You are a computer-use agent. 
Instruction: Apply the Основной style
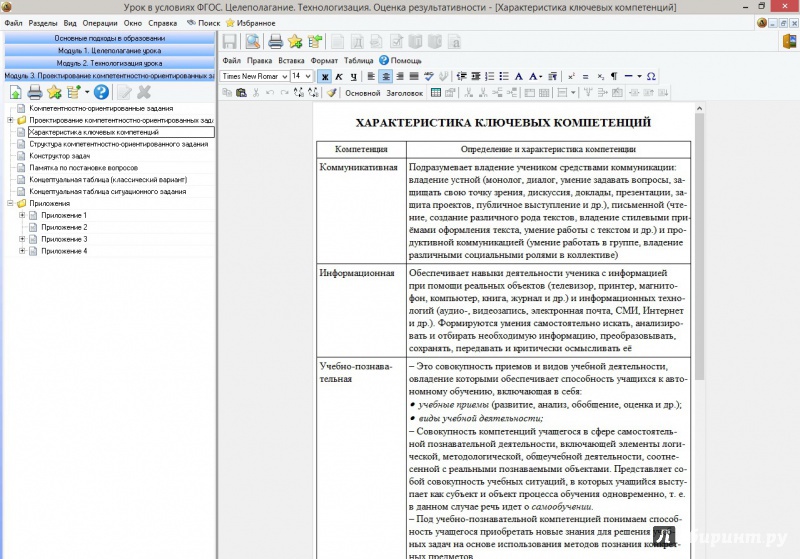point(363,93)
